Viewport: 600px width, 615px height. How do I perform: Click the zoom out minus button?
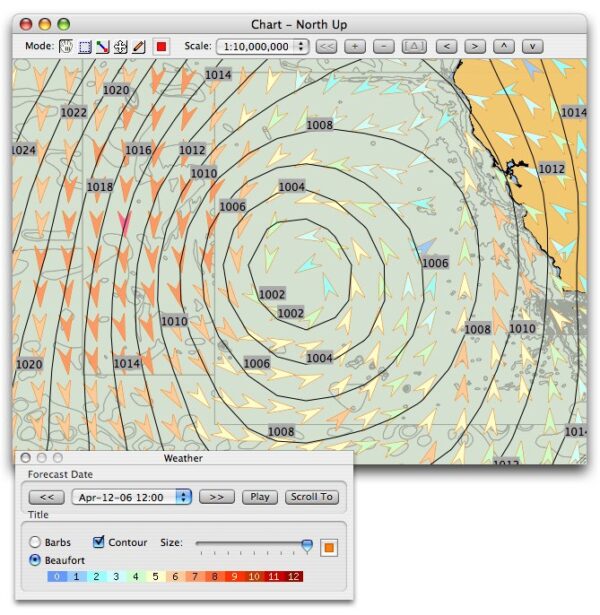coord(383,47)
